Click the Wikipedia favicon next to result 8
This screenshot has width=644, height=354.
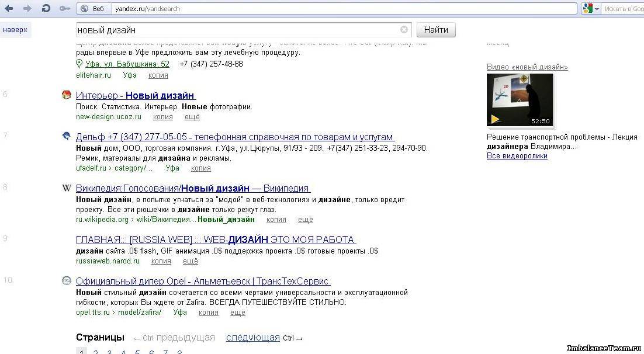67,188
